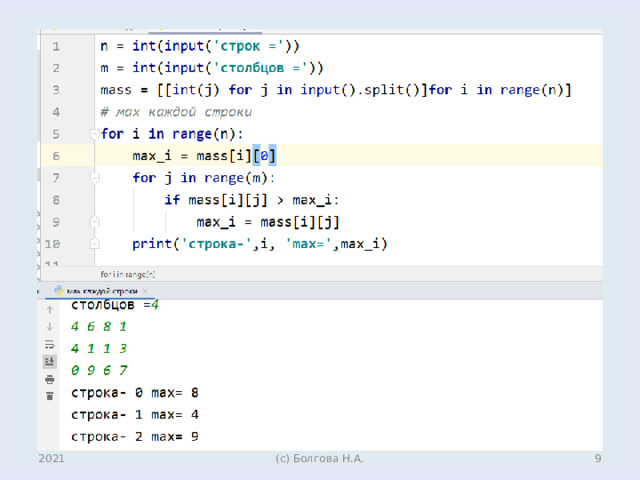Click line number 2 in gutter
This screenshot has height=480, width=640.
56,68
